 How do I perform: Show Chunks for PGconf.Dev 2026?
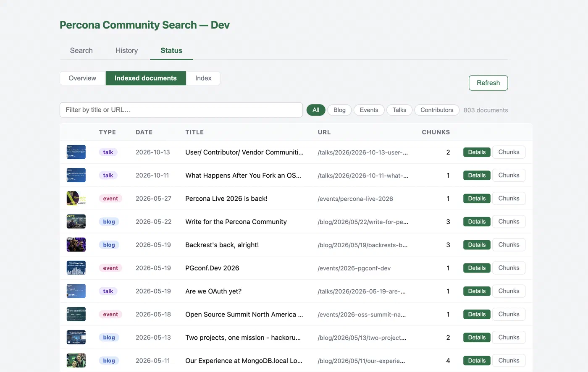tap(509, 268)
